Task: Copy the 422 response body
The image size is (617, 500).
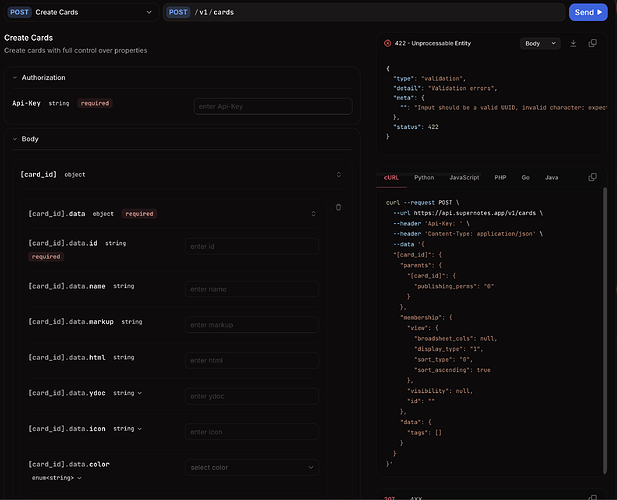Action: point(592,43)
